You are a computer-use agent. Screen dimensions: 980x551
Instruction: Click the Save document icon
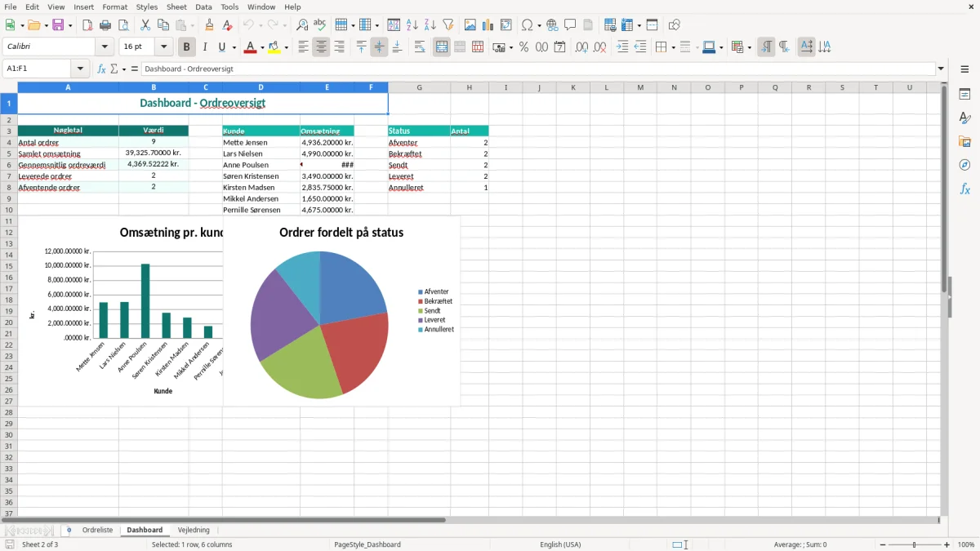coord(58,25)
